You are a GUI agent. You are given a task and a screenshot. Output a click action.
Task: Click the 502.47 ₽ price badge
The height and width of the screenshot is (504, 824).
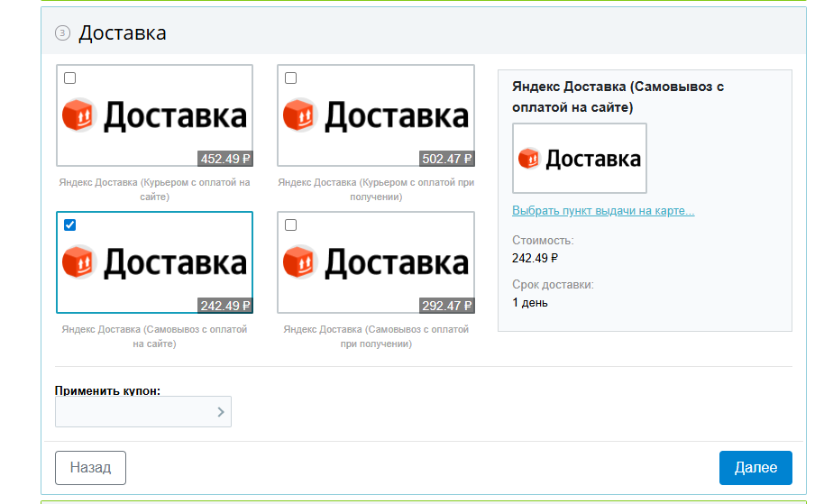click(x=446, y=159)
